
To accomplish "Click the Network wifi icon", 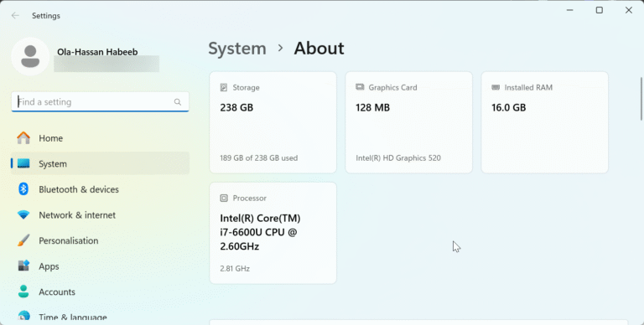I will coord(23,215).
